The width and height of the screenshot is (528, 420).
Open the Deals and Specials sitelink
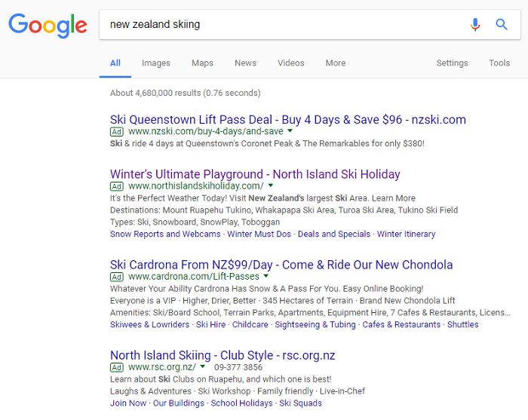pyautogui.click(x=334, y=234)
